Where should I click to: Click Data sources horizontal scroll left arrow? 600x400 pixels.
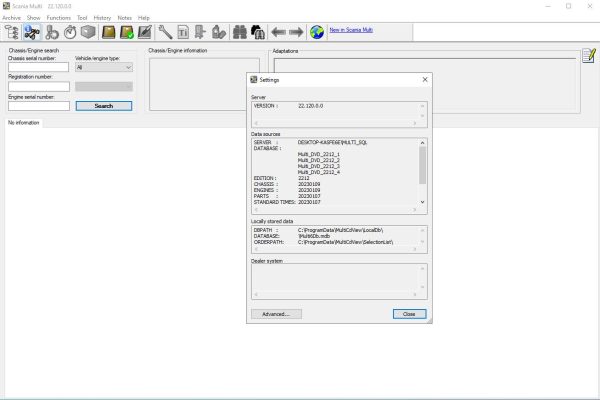pyautogui.click(x=256, y=210)
